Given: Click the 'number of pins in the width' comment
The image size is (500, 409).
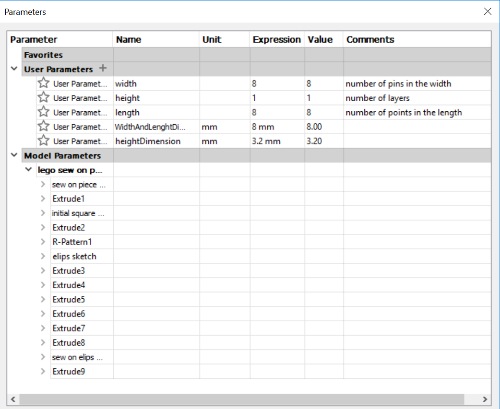Looking at the screenshot, I should pyautogui.click(x=398, y=83).
